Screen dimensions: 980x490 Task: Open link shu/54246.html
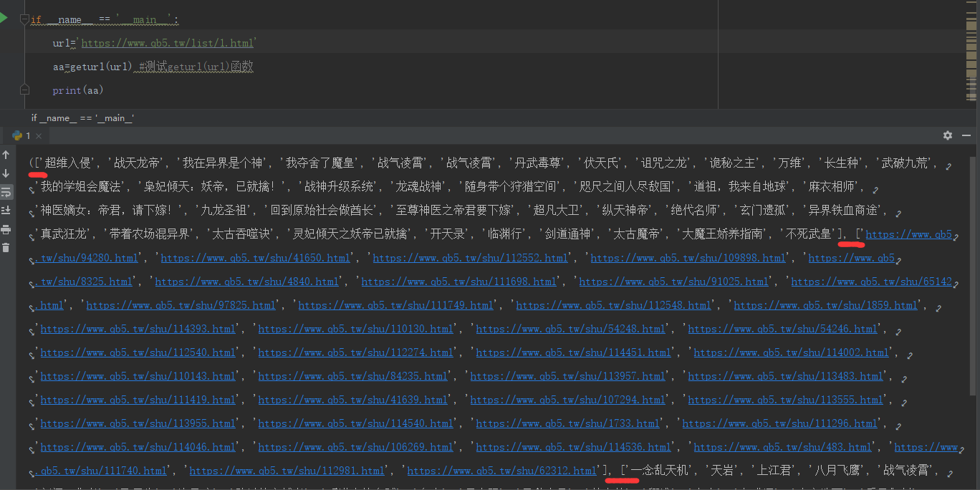coord(783,329)
